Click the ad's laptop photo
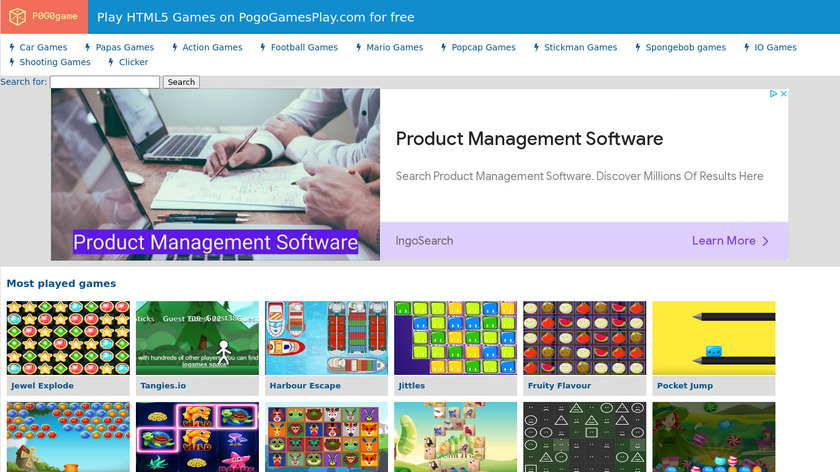Image resolution: width=840 pixels, height=472 pixels. coord(215,175)
